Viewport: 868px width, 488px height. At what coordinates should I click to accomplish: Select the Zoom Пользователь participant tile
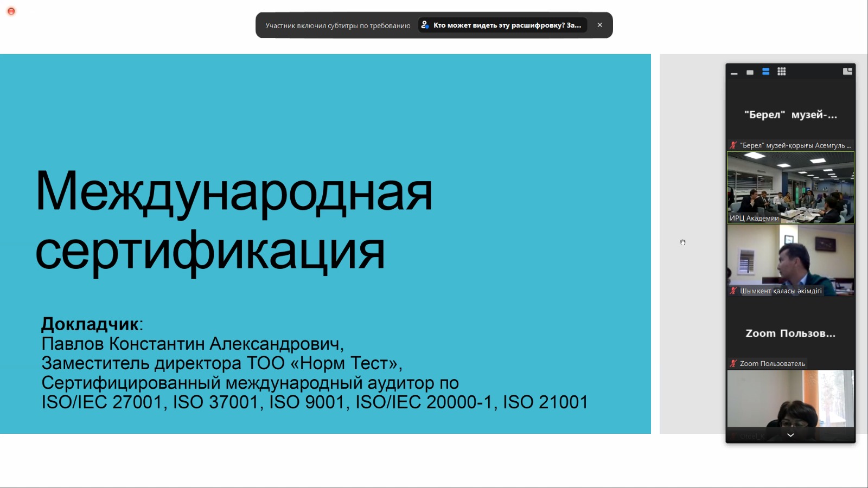point(790,333)
